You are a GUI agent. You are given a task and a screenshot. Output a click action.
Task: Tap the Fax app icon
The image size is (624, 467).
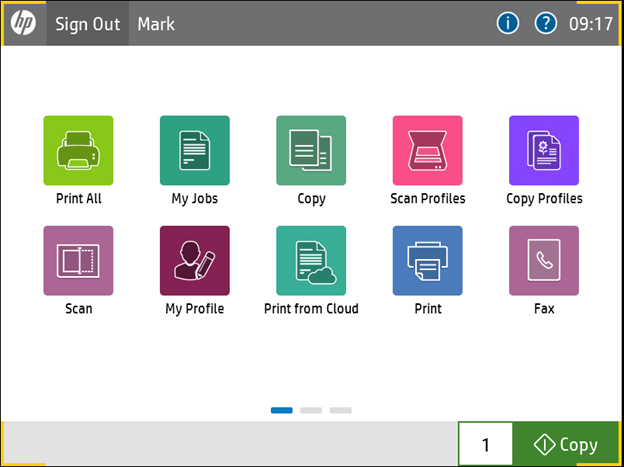click(x=543, y=261)
